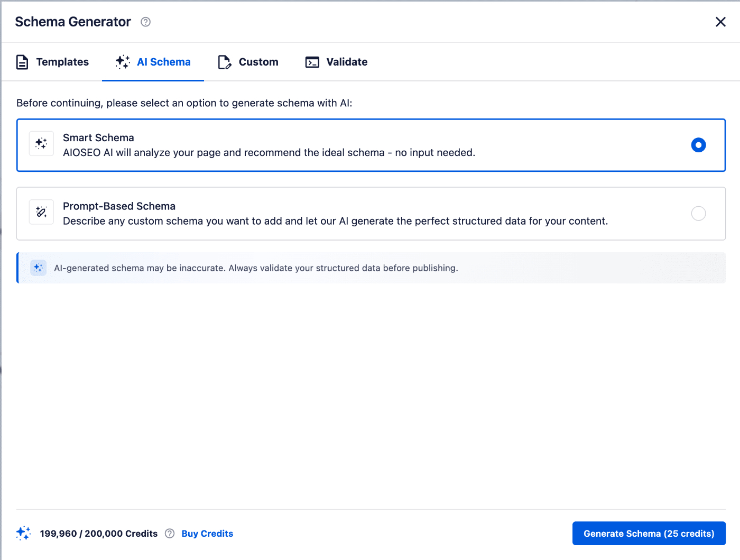Click the Generate Schema button
740x560 pixels.
point(649,533)
